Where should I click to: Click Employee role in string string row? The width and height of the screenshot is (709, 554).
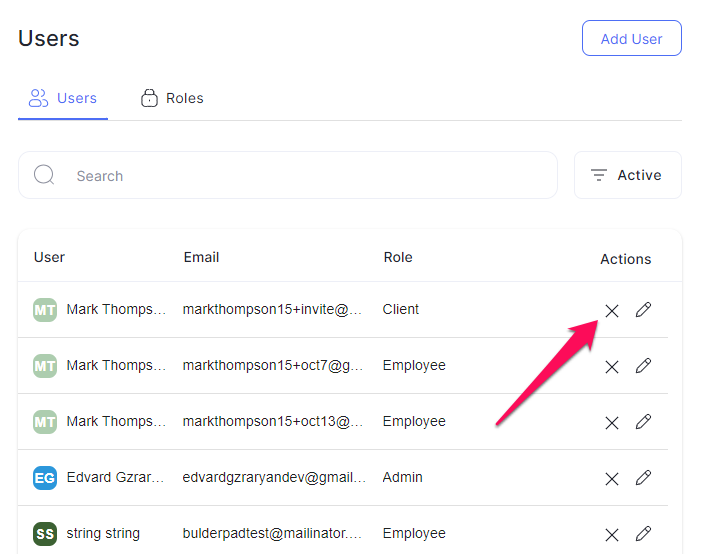tap(414, 534)
